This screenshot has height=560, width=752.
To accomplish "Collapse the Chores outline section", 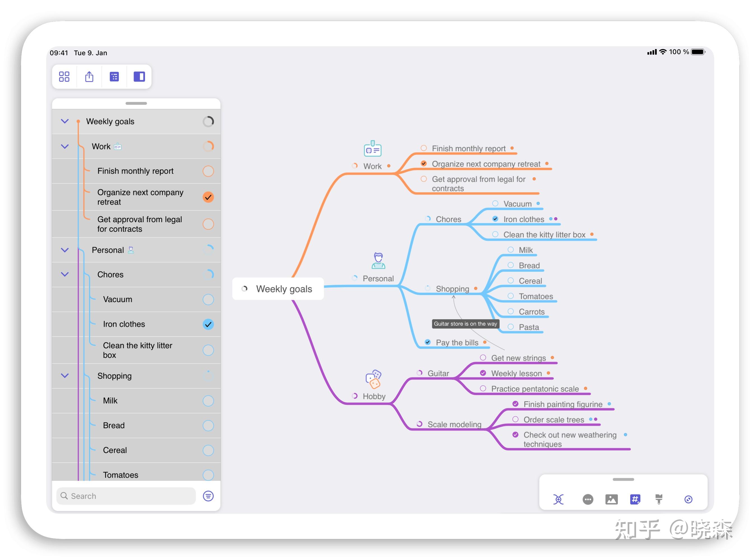I will [65, 275].
